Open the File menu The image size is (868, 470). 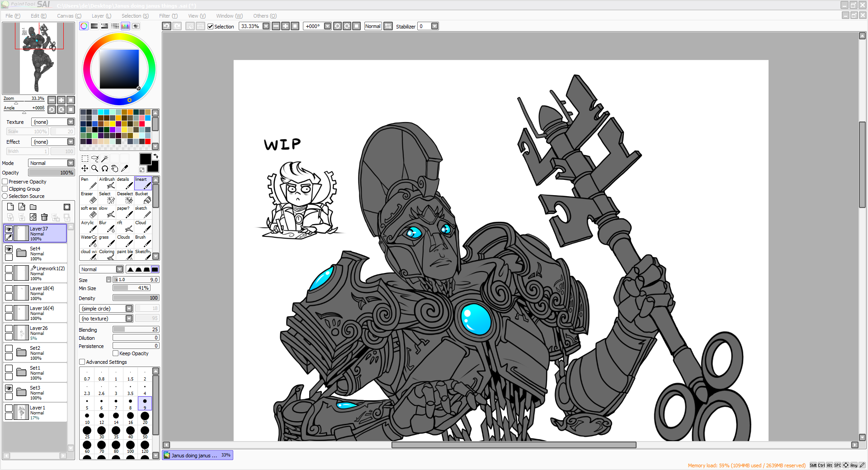point(13,16)
